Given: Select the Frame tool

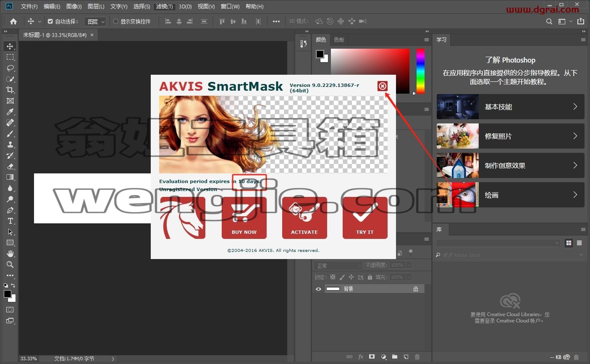Looking at the screenshot, I should point(10,101).
